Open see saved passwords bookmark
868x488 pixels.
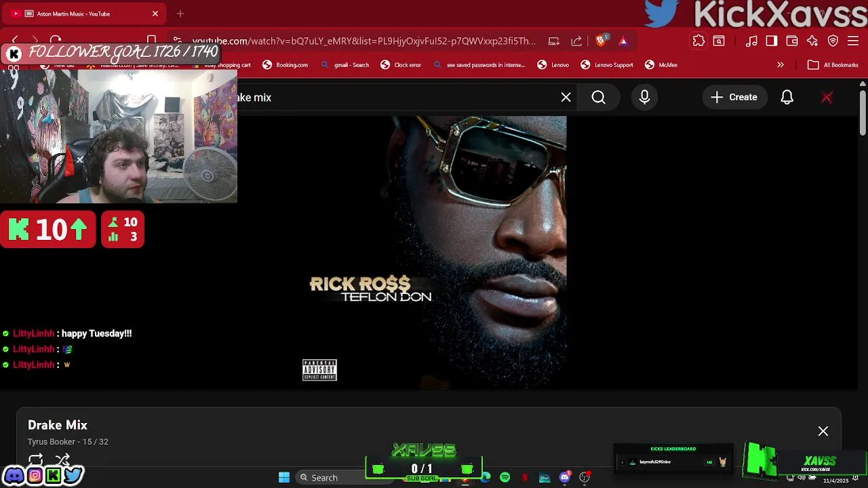[x=479, y=65]
